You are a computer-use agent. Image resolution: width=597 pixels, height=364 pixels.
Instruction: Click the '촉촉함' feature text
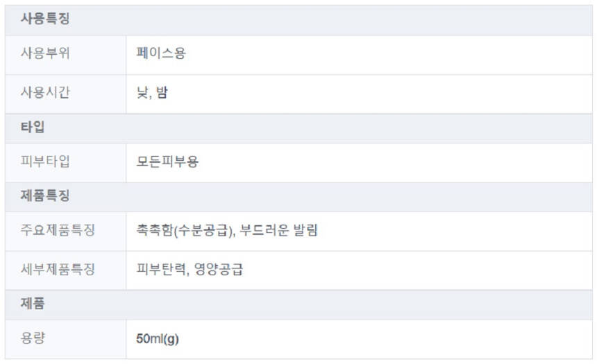pyautogui.click(x=153, y=230)
